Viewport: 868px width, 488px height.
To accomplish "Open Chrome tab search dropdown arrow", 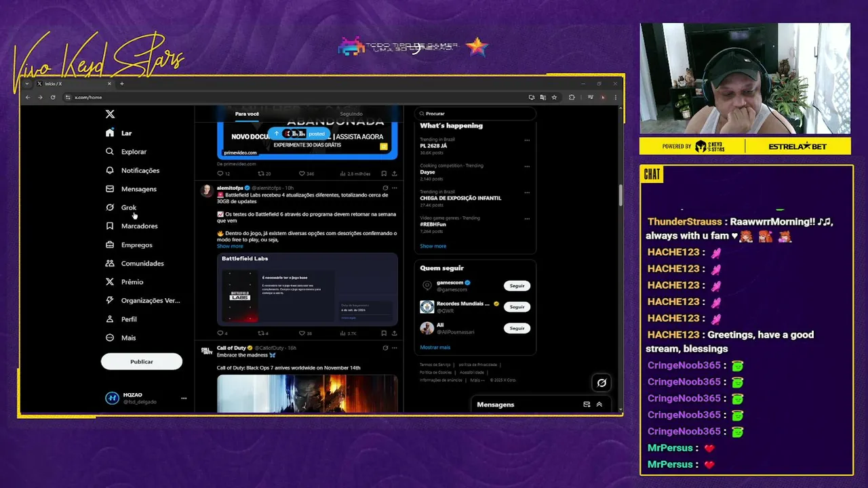I will click(x=27, y=83).
